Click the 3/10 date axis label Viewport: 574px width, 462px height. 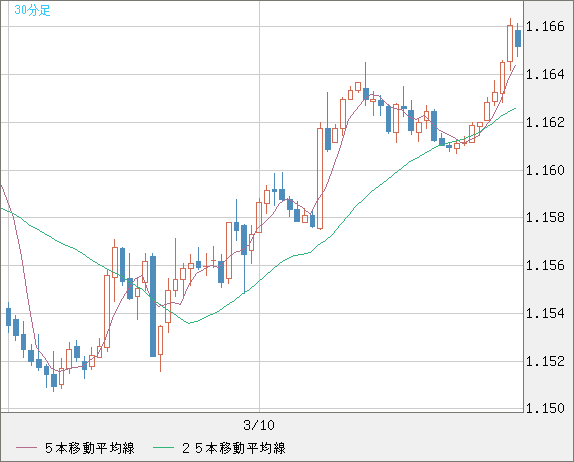(x=259, y=425)
